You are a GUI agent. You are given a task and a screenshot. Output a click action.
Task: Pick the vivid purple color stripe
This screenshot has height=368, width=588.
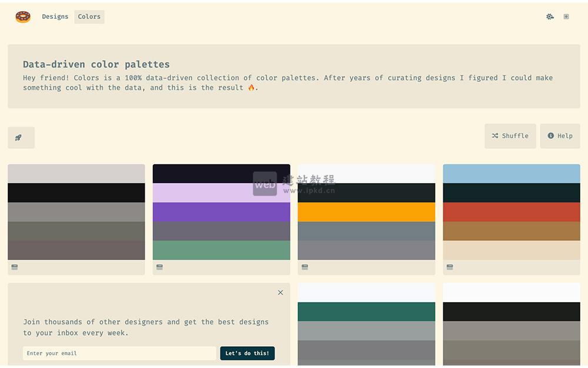coord(221,212)
